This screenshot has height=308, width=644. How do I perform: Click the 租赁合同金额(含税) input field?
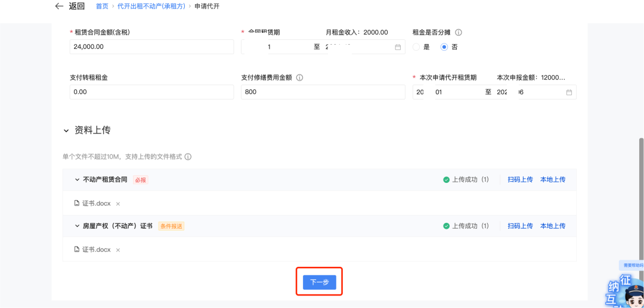pyautogui.click(x=152, y=46)
